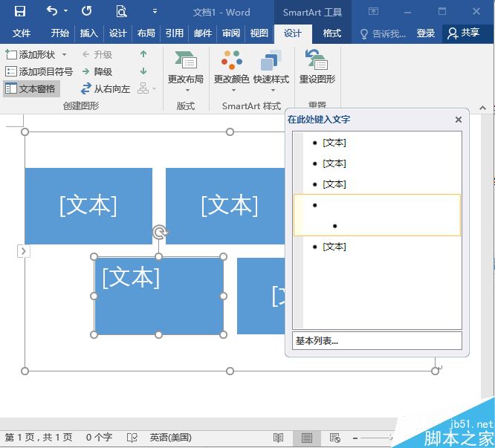Switch to the 布局 tab
Viewport: 495px width, 448px height.
(x=146, y=33)
